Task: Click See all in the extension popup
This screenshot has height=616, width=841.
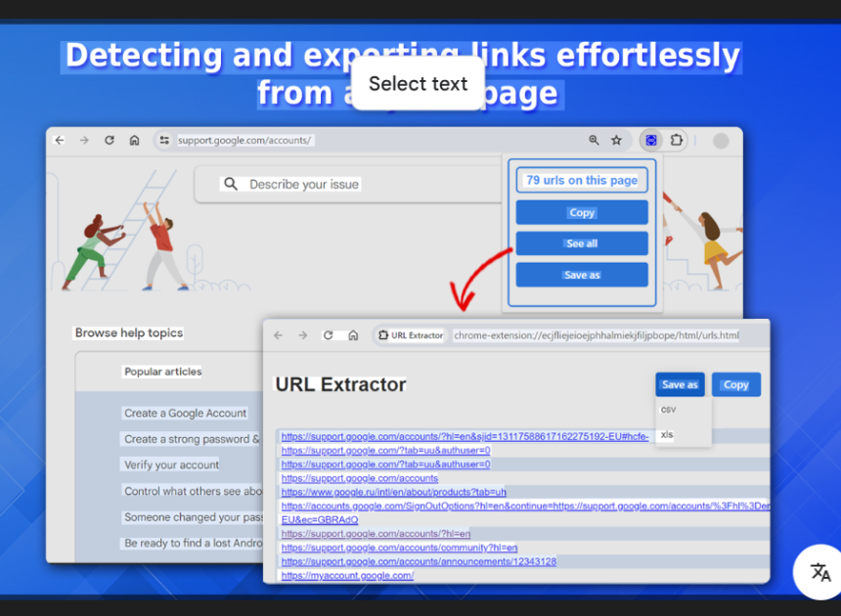Action: [582, 243]
